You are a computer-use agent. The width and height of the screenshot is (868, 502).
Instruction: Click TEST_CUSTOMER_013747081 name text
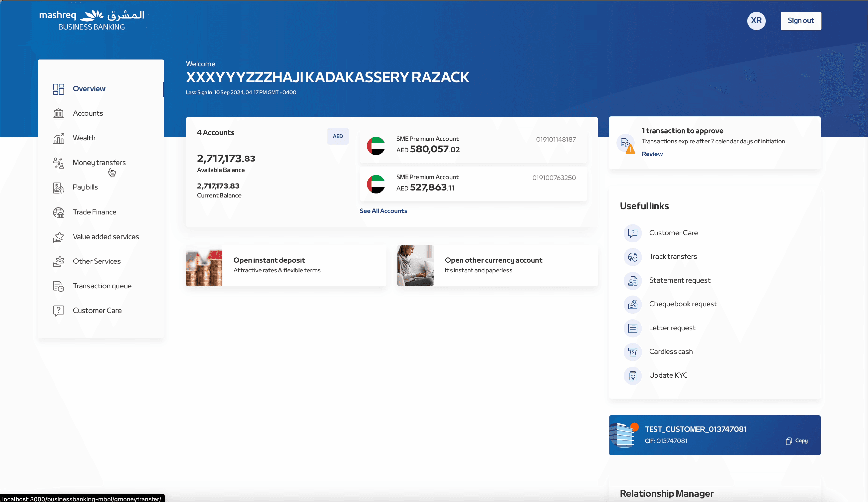tap(695, 429)
